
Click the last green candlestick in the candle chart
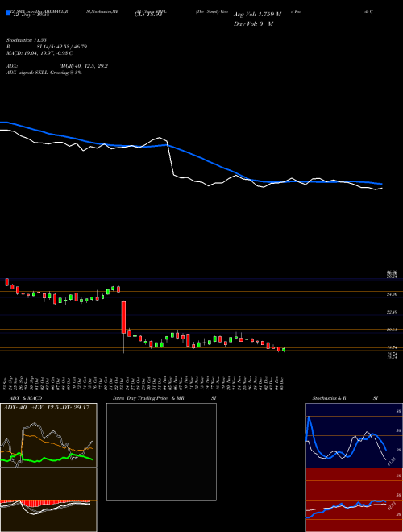pyautogui.click(x=284, y=350)
